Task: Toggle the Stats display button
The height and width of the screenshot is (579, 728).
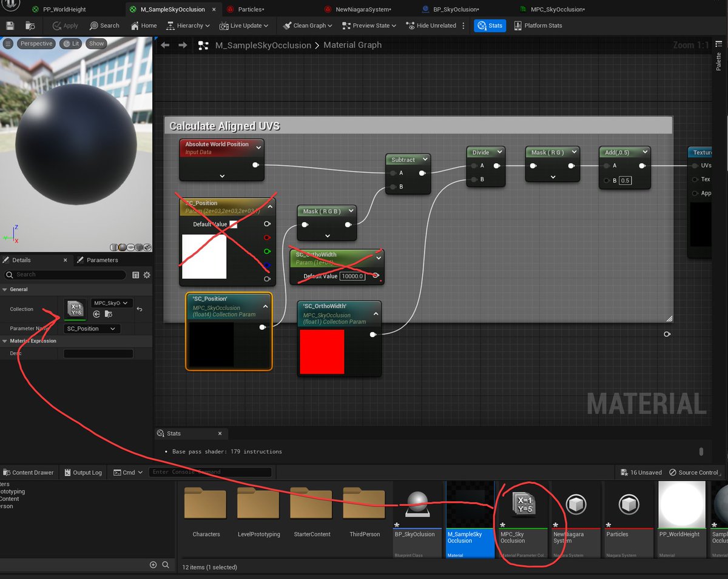Action: point(490,25)
